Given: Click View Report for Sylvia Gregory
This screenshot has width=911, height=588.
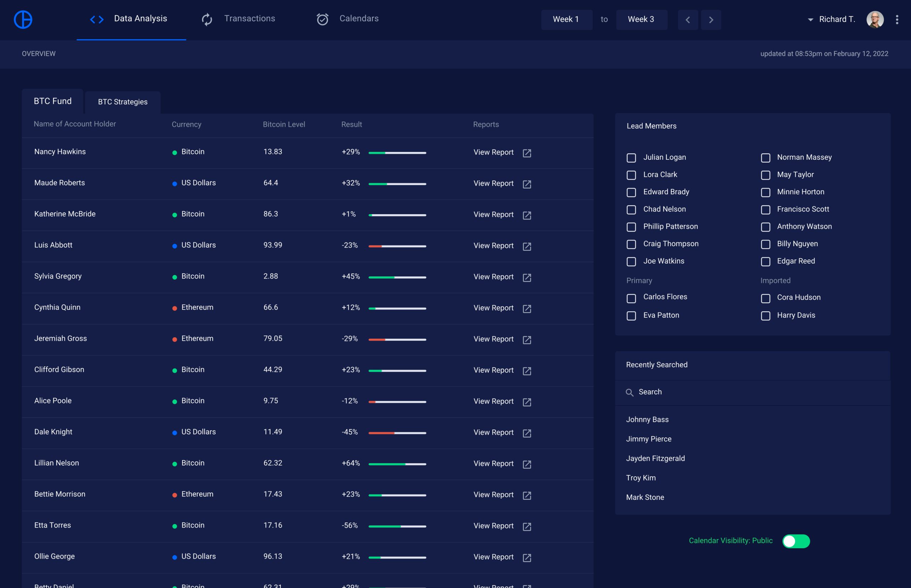Looking at the screenshot, I should (x=493, y=277).
